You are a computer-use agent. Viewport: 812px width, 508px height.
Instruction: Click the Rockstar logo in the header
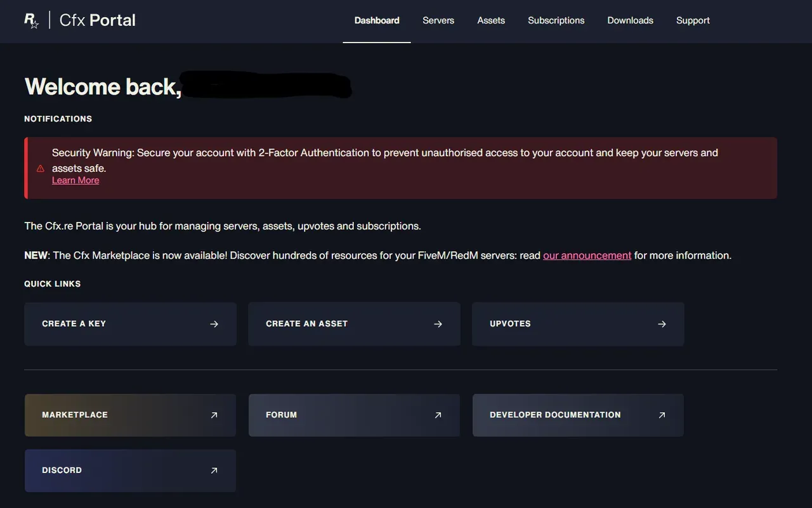[x=32, y=21]
